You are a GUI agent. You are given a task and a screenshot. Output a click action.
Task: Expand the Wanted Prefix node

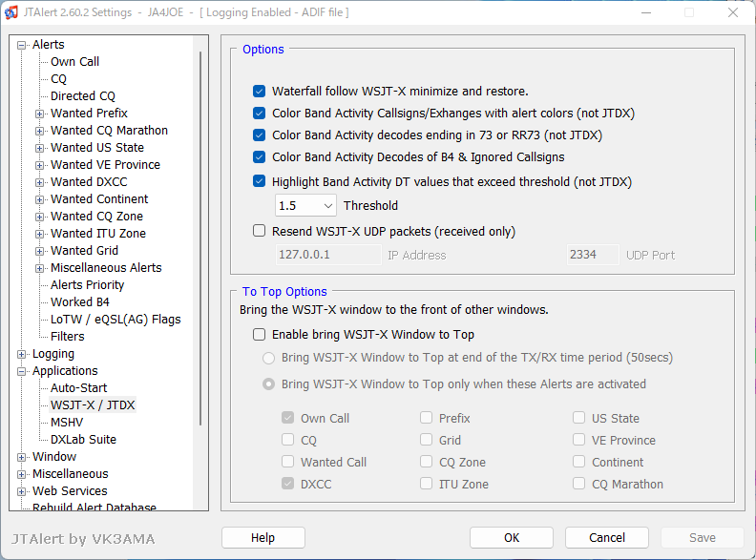(39, 114)
